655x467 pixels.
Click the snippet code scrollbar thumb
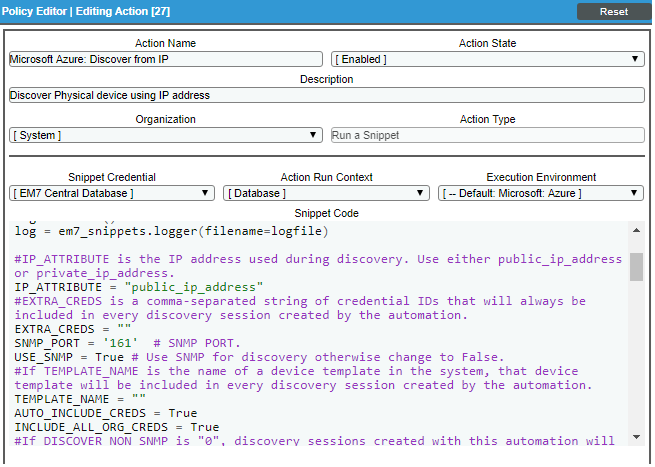[x=636, y=267]
